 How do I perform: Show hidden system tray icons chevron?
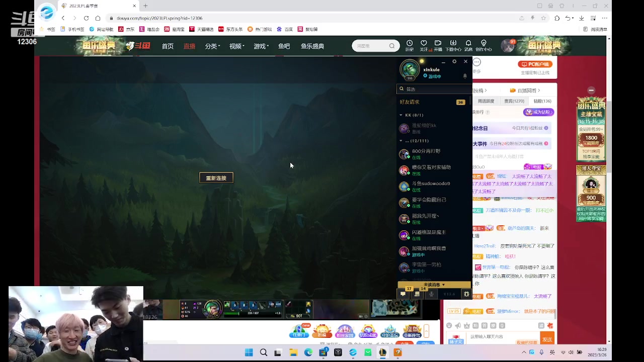click(x=524, y=352)
